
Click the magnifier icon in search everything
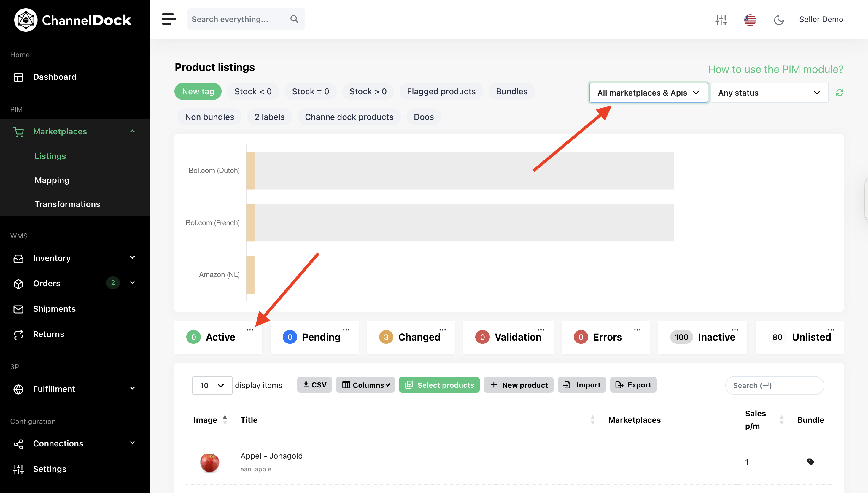point(294,19)
